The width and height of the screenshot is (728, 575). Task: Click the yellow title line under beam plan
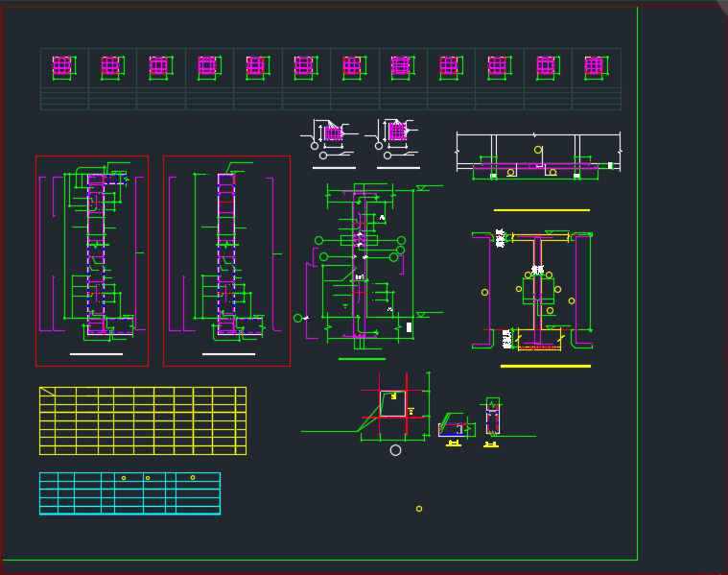tap(542, 210)
